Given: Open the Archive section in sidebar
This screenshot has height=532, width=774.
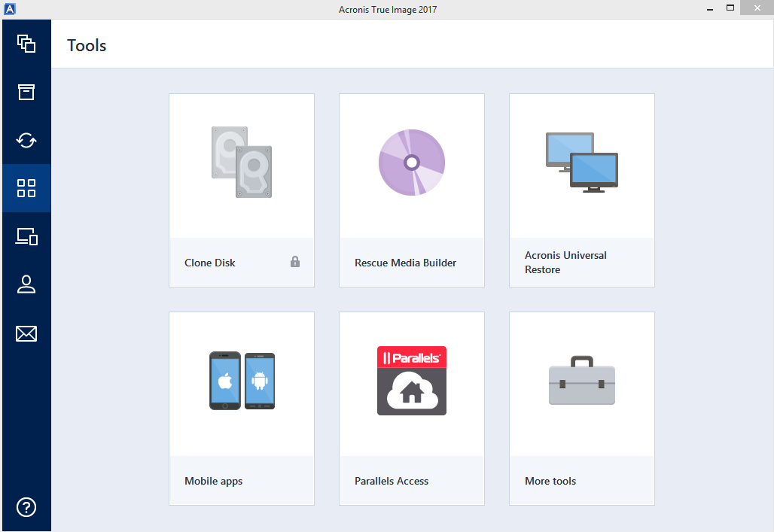Looking at the screenshot, I should (26, 92).
